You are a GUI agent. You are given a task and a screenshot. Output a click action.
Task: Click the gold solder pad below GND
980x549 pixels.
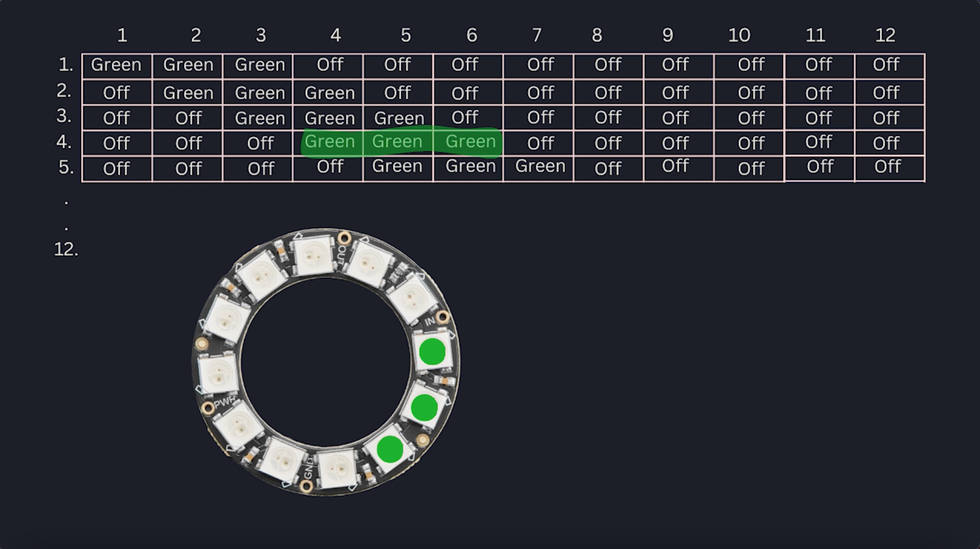click(x=306, y=487)
